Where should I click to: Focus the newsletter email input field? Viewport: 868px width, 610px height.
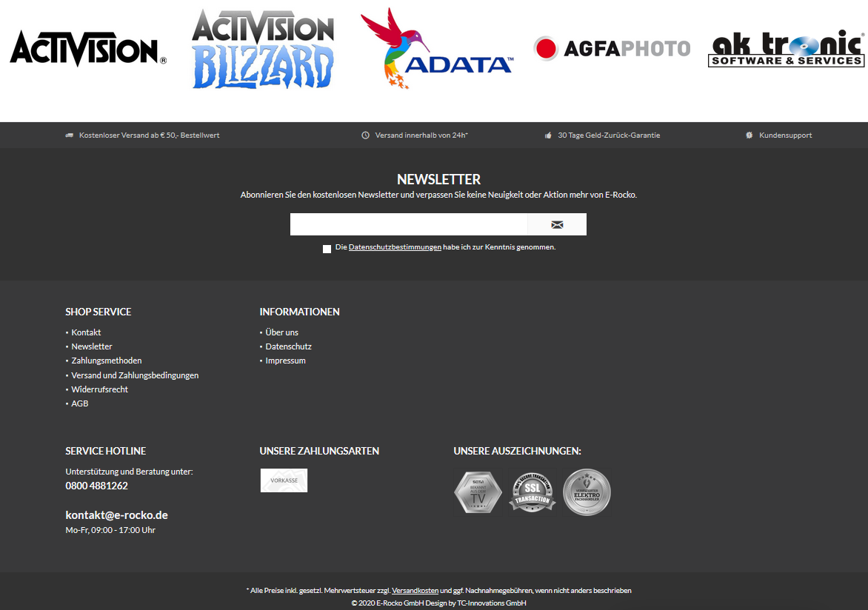point(409,224)
